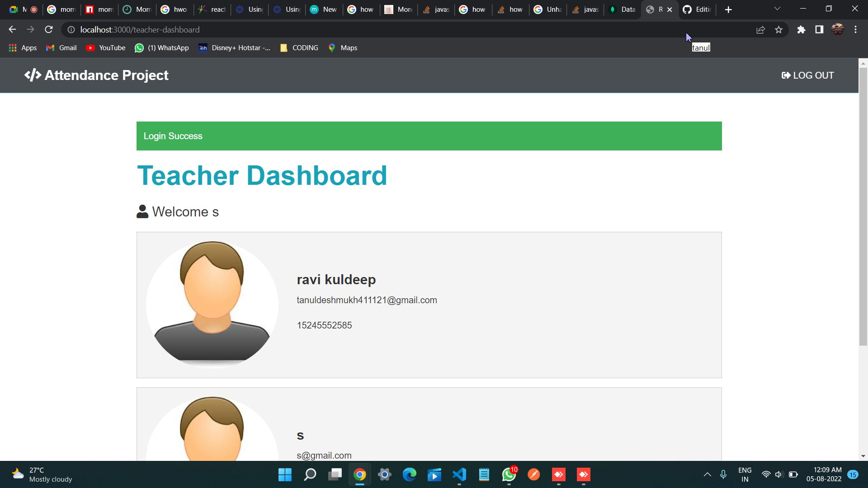The width and height of the screenshot is (868, 488).
Task: Toggle the bookmark star for this page
Action: click(778, 29)
